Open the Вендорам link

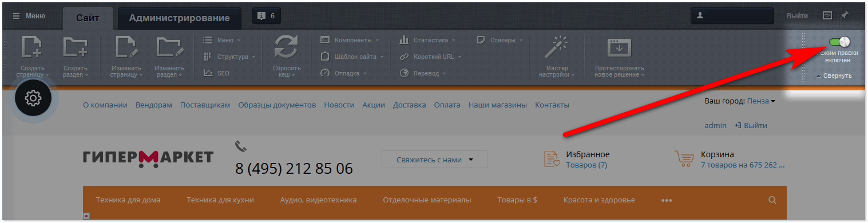pyautogui.click(x=154, y=105)
